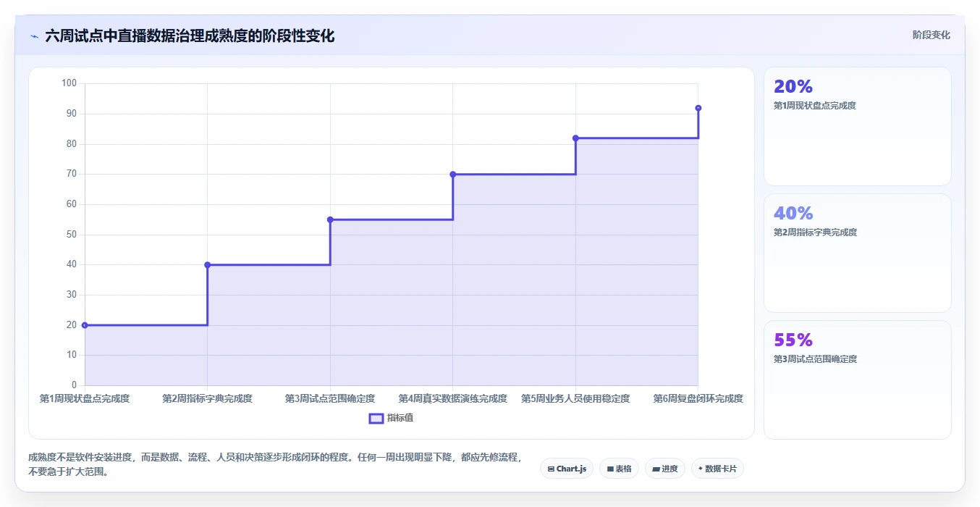
Task: Click the data point at value 82
Action: coord(575,138)
